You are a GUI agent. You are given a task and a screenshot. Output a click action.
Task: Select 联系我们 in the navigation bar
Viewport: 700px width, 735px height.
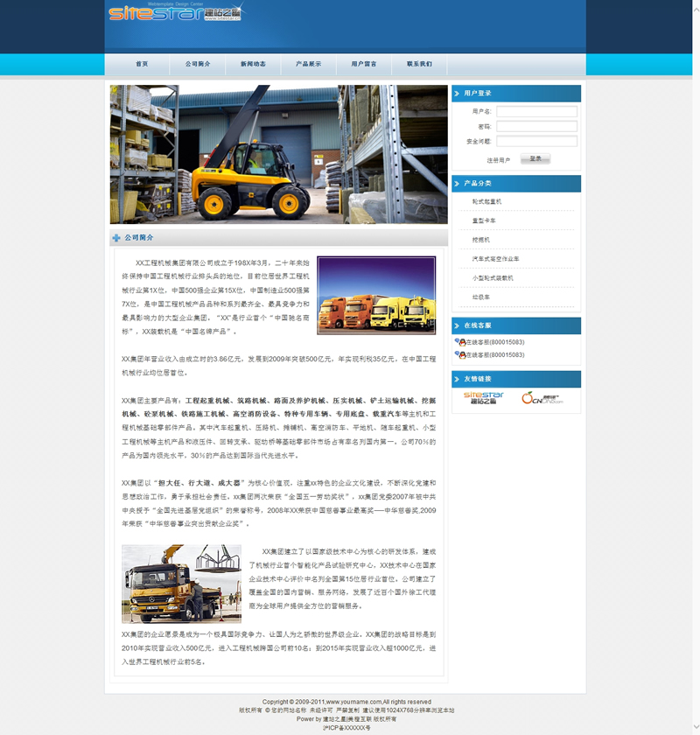pyautogui.click(x=419, y=65)
